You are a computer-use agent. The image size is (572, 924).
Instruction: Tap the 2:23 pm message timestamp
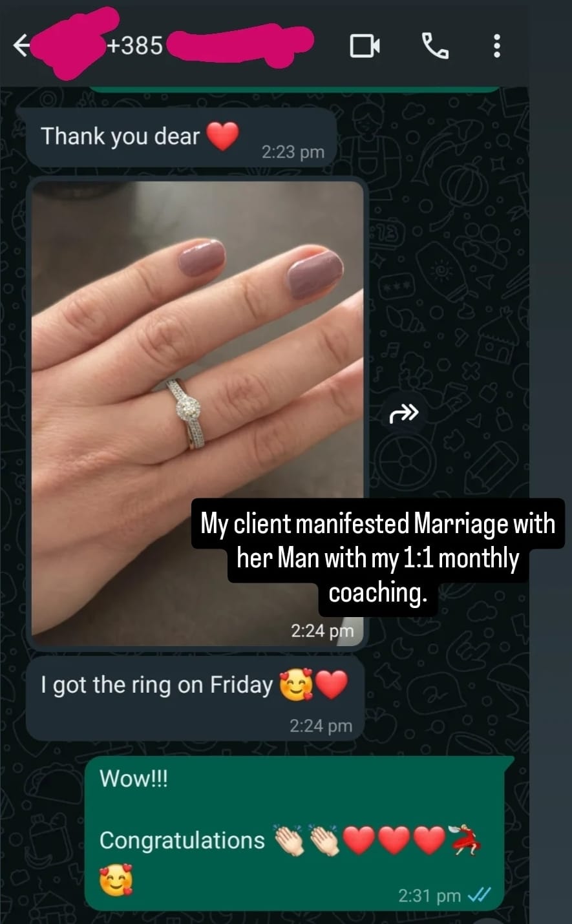pyautogui.click(x=293, y=152)
